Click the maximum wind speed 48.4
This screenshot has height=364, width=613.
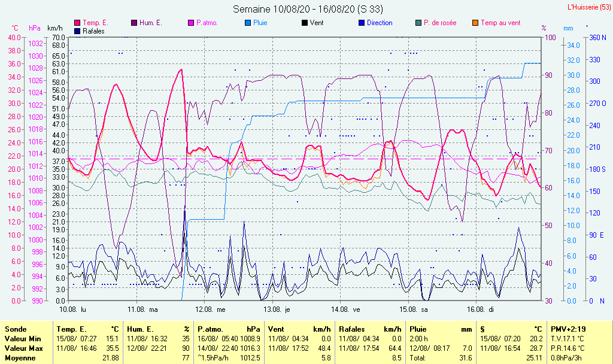click(x=324, y=348)
